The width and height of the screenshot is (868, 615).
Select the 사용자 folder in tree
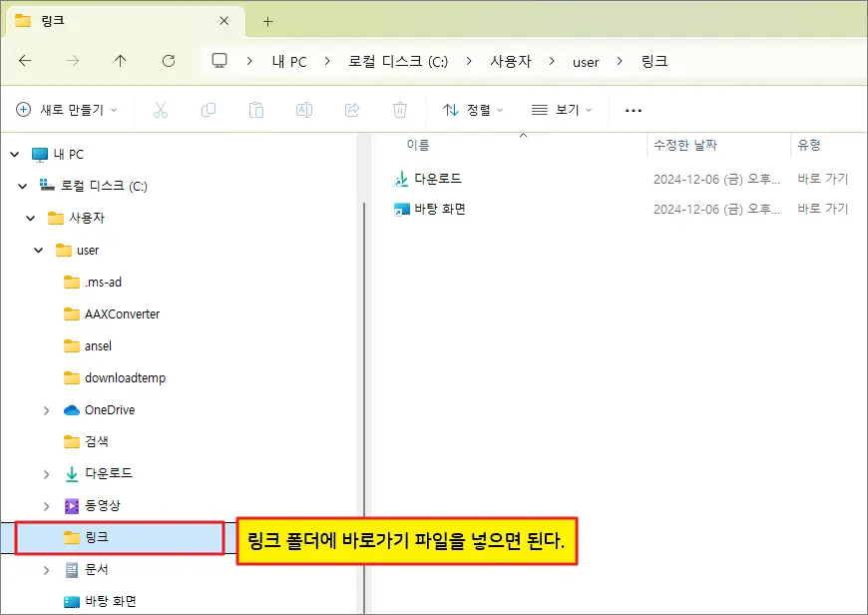click(76, 219)
